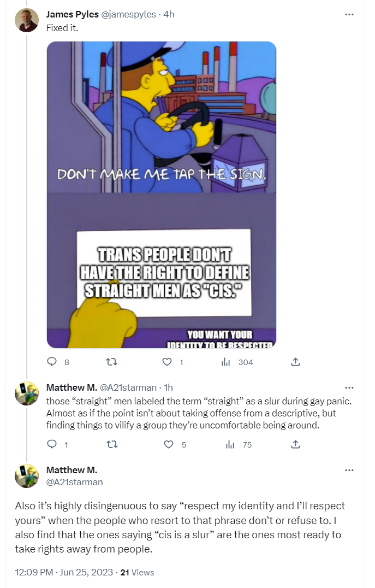Share Matthew M.'s first reply tweet
Screen dimensions: 375x588
(295, 444)
